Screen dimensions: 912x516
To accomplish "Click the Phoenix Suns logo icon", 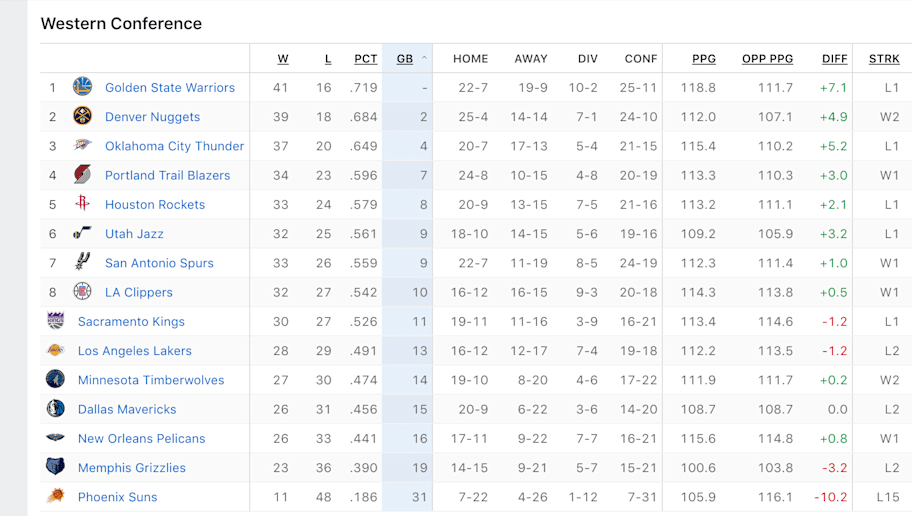I will (56, 496).
